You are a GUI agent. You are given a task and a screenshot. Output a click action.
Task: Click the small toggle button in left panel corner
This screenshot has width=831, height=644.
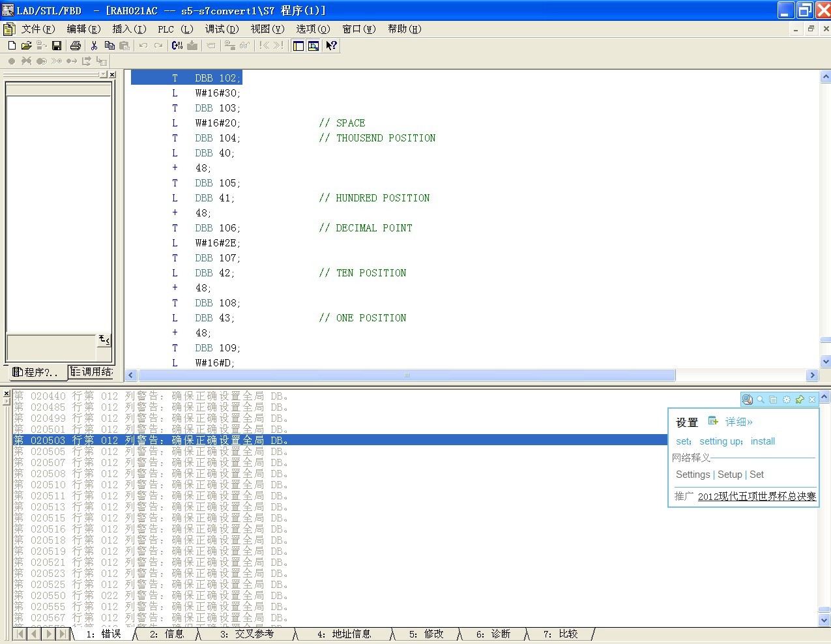click(x=104, y=340)
